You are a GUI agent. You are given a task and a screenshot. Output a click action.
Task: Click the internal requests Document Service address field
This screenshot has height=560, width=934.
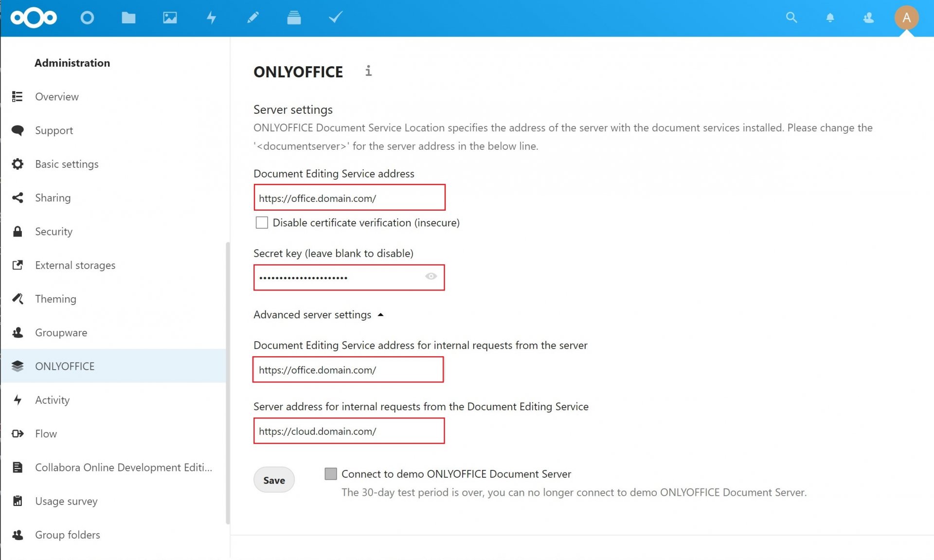[x=348, y=369]
